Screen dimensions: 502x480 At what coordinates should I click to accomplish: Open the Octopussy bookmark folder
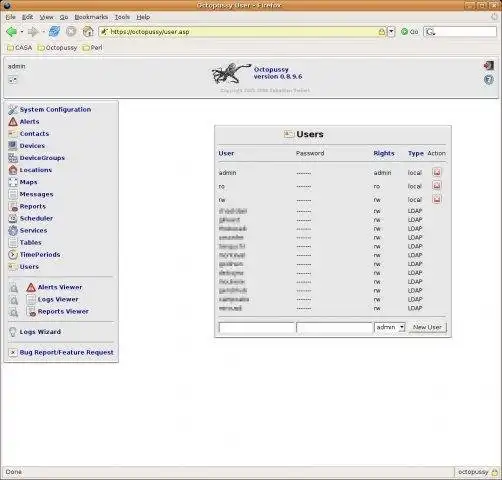click(57, 48)
